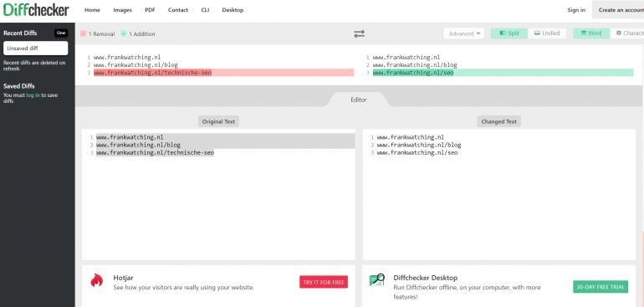Image resolution: width=644 pixels, height=307 pixels.
Task: Select Character-level diff mode
Action: (x=627, y=33)
